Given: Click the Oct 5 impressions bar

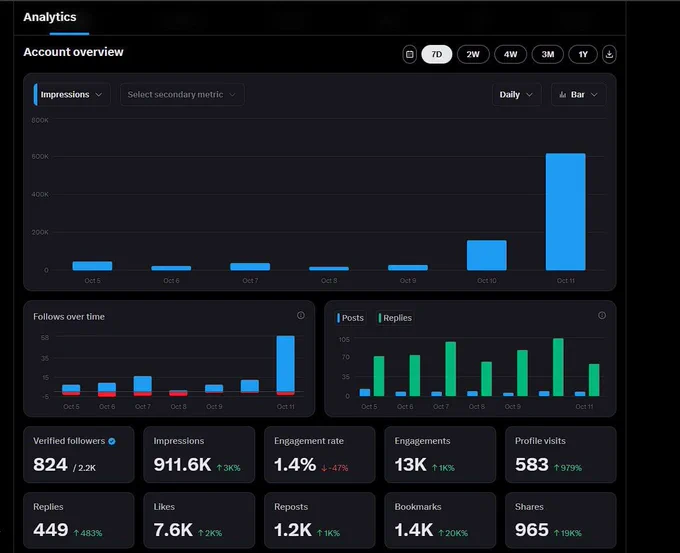Looking at the screenshot, I should [x=92, y=266].
